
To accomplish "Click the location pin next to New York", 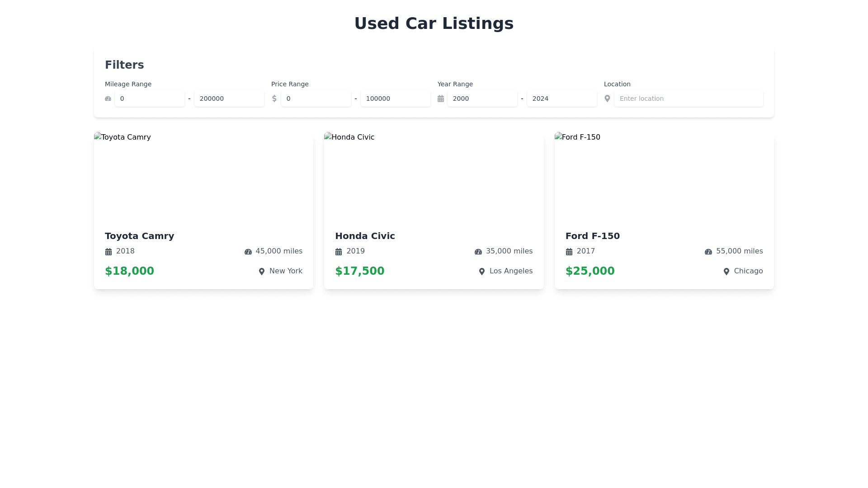I will pyautogui.click(x=261, y=271).
